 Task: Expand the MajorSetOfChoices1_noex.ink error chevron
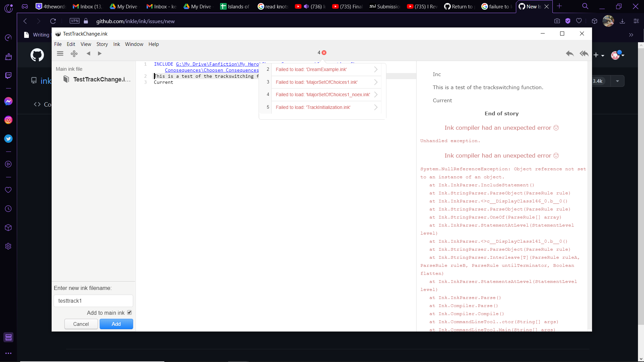(x=376, y=95)
